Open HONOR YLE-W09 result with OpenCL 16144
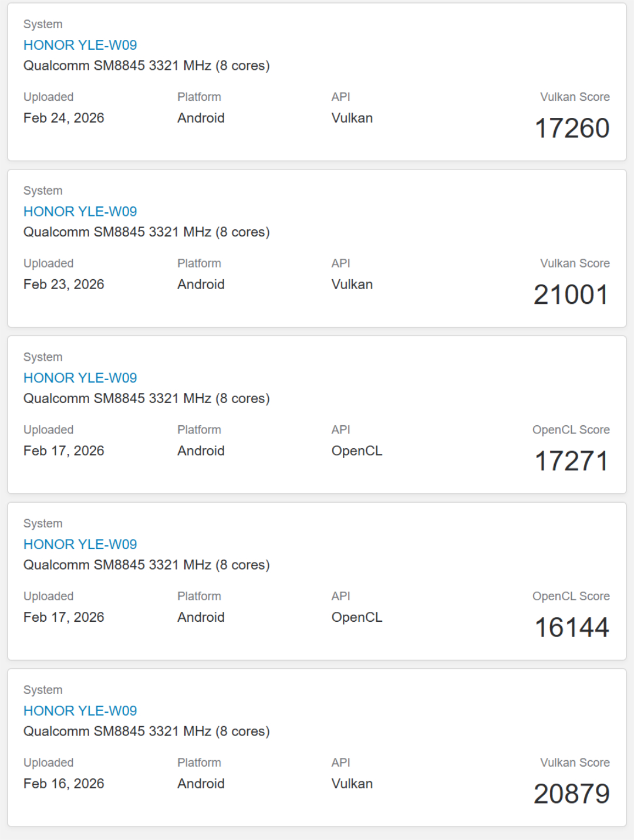This screenshot has height=840, width=634. (80, 544)
